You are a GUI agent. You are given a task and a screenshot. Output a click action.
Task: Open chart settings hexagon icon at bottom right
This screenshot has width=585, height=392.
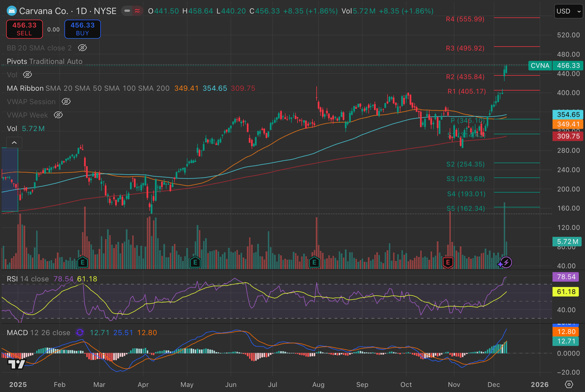click(569, 385)
